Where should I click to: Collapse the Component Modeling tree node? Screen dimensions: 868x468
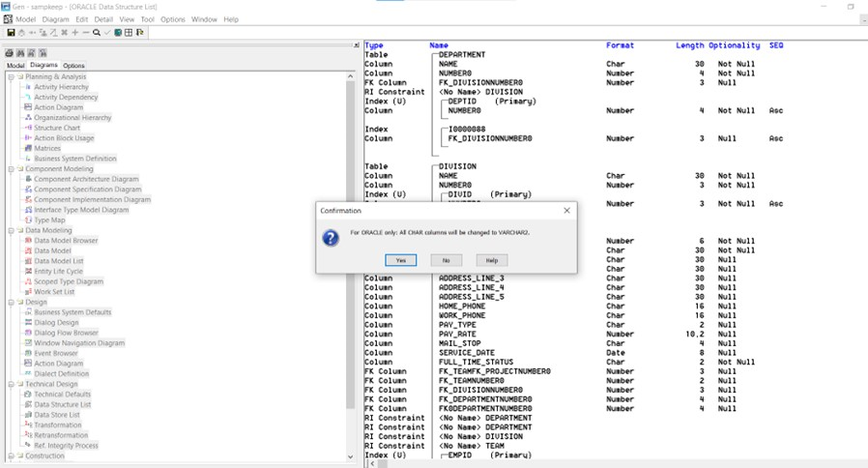(10, 169)
